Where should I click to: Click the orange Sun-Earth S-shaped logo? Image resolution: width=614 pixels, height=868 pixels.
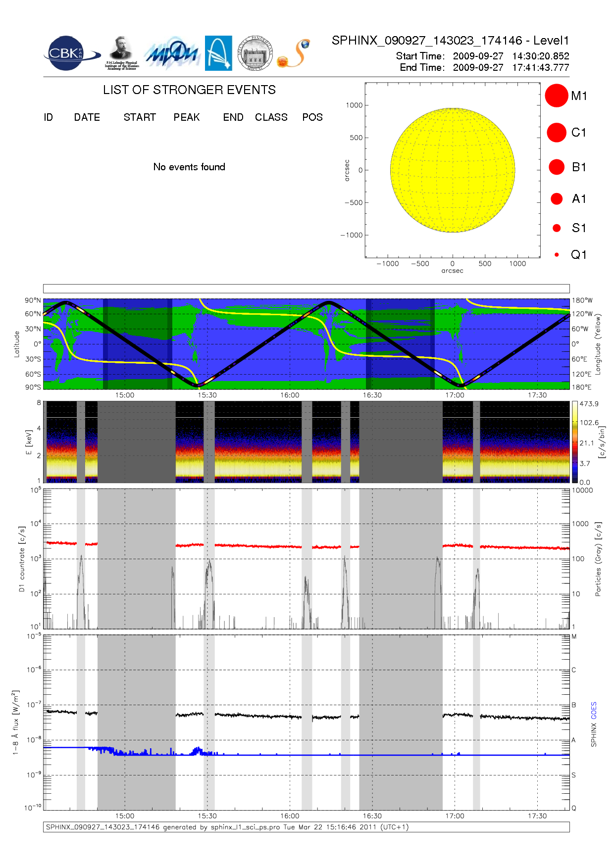coord(294,53)
